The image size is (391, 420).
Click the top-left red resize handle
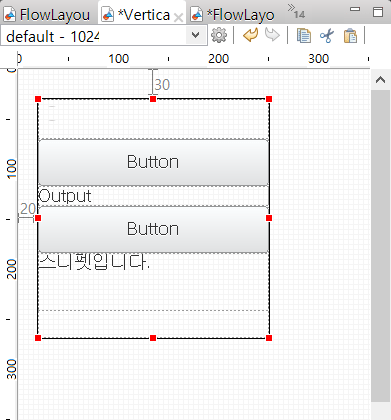tap(38, 99)
